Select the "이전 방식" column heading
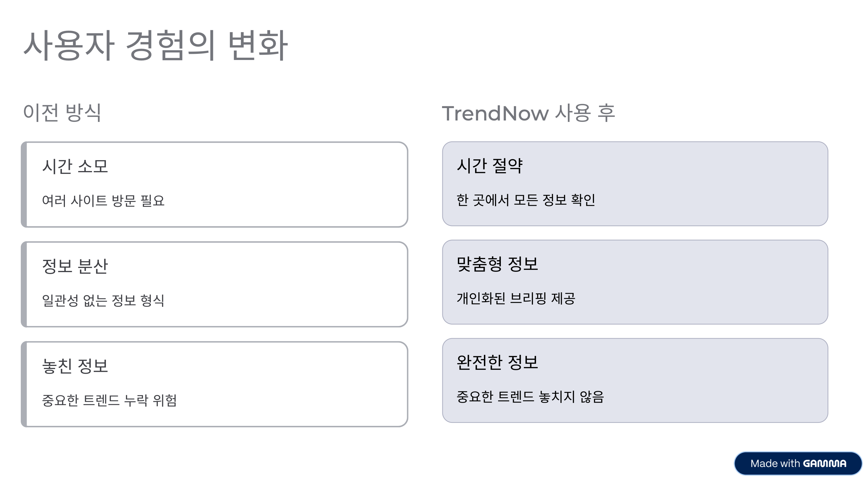 (x=62, y=112)
